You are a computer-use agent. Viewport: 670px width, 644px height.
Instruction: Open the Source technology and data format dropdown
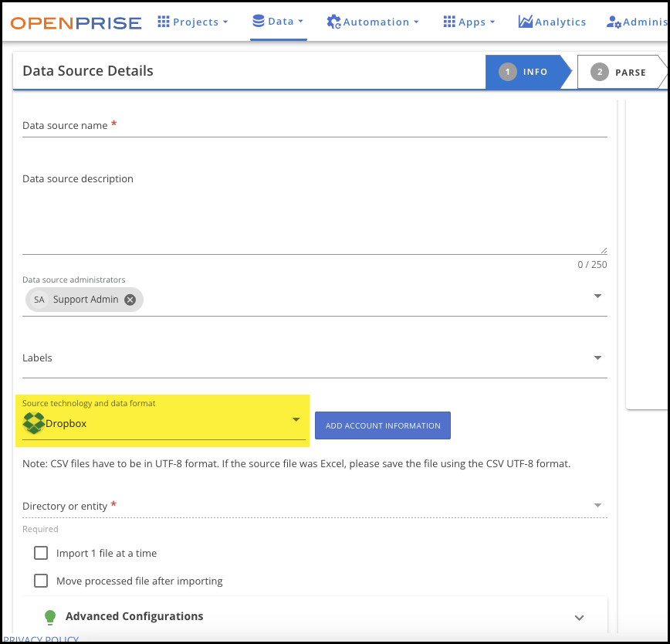[296, 420]
